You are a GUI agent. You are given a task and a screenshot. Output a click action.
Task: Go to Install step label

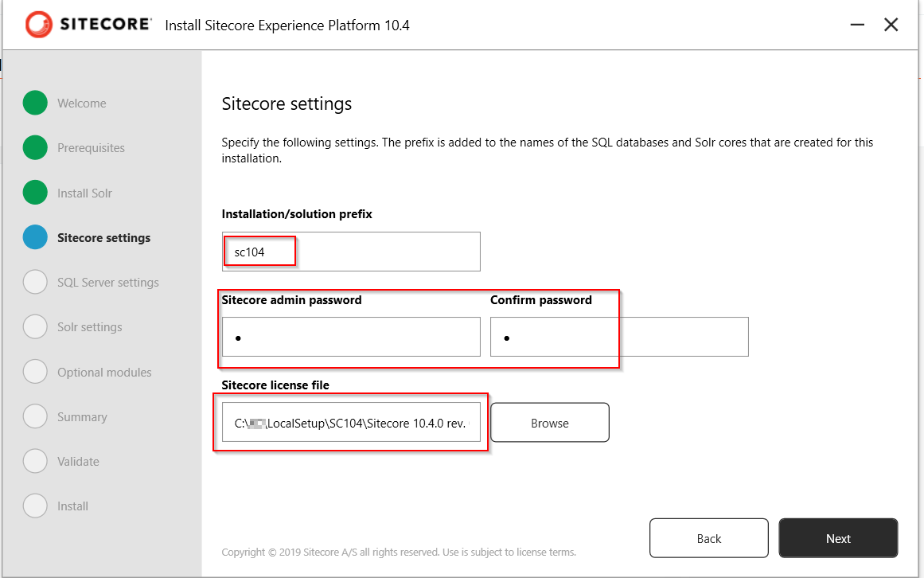[x=72, y=506]
